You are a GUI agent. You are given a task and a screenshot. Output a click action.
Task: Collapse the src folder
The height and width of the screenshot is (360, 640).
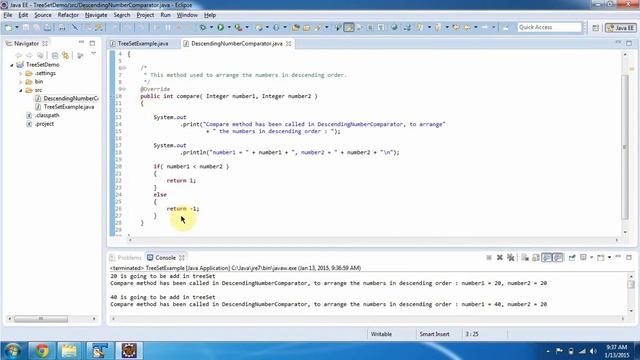tap(20, 90)
